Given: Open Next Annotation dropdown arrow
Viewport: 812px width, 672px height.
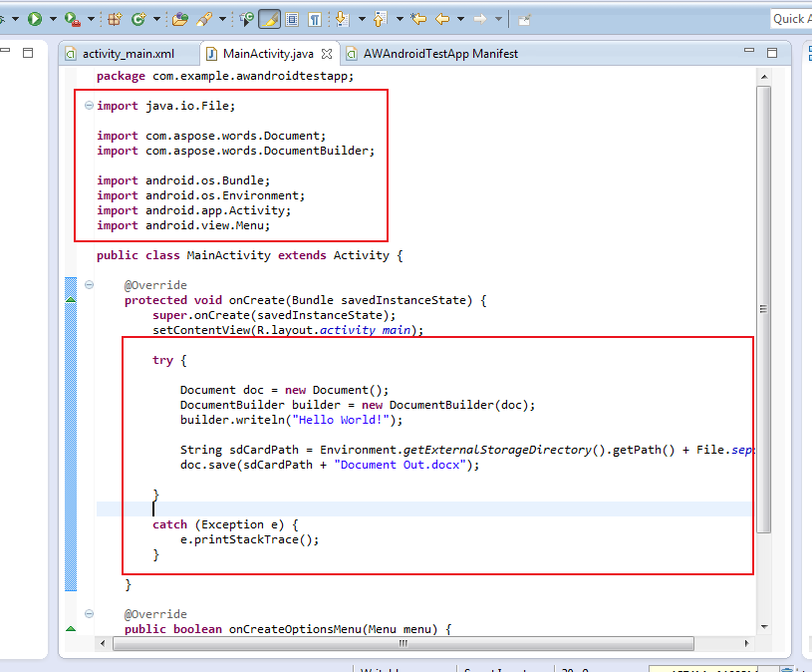Looking at the screenshot, I should (362, 19).
